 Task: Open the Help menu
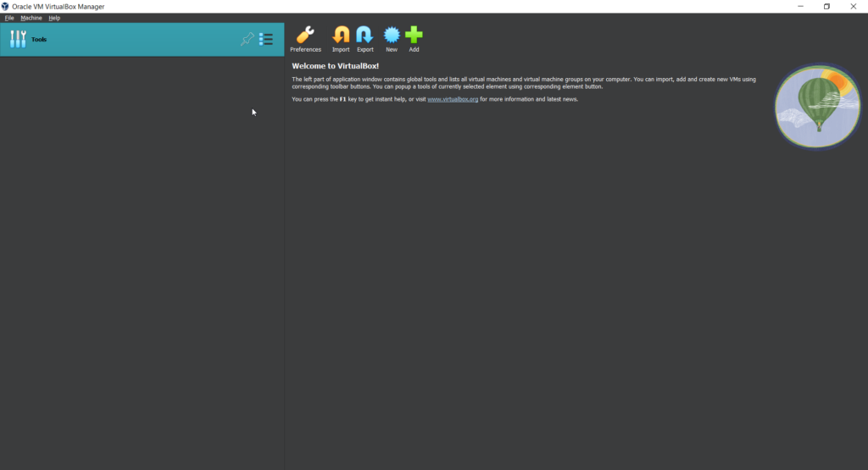click(x=54, y=18)
